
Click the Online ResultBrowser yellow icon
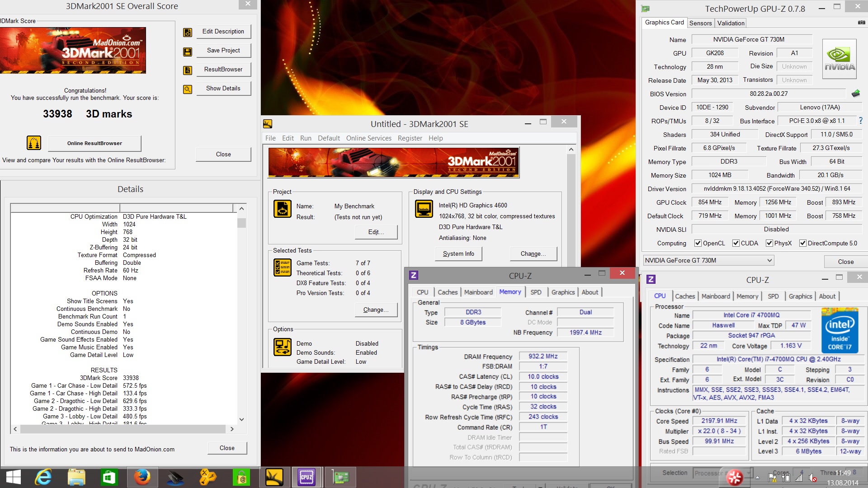pyautogui.click(x=34, y=143)
